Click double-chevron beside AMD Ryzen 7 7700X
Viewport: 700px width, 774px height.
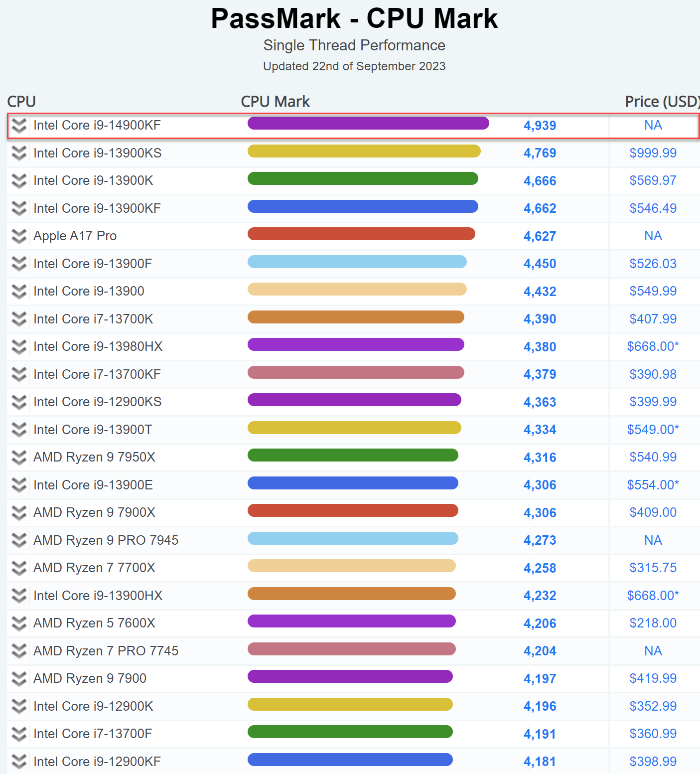(19, 568)
